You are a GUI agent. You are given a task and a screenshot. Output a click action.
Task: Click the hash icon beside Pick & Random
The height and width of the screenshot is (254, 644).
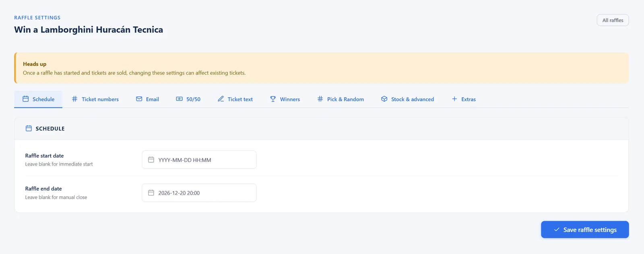[320, 99]
